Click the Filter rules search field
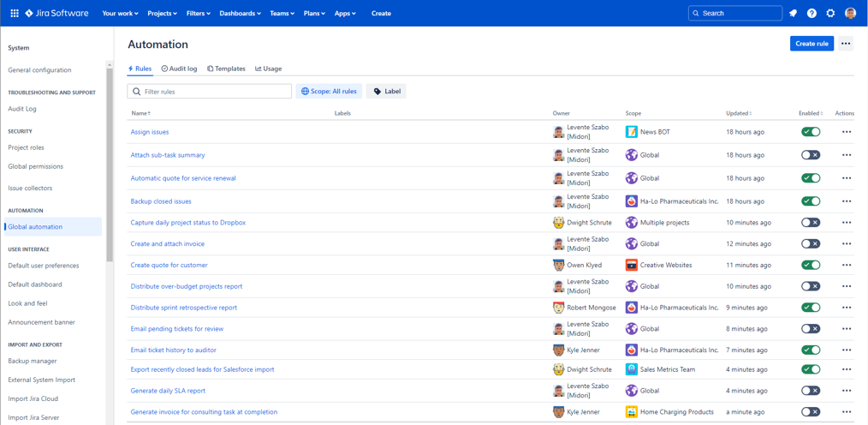Screen dimensions: 868x425 click(209, 92)
